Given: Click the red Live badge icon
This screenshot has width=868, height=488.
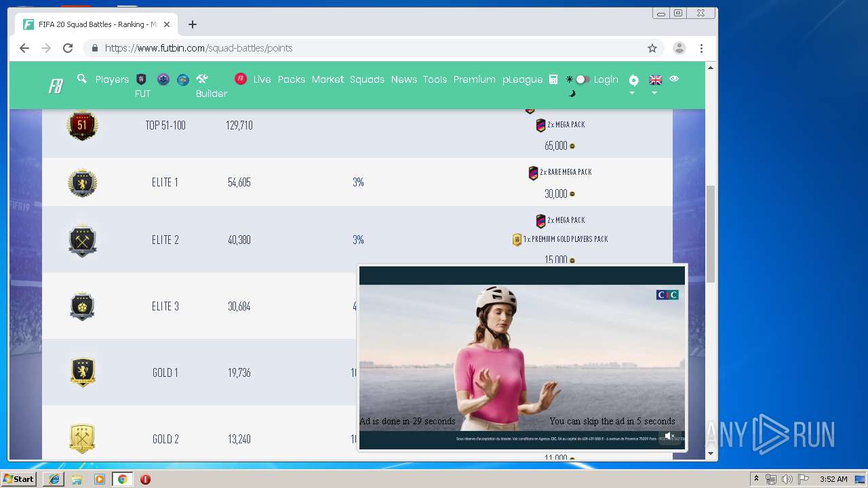Looking at the screenshot, I should coord(241,79).
